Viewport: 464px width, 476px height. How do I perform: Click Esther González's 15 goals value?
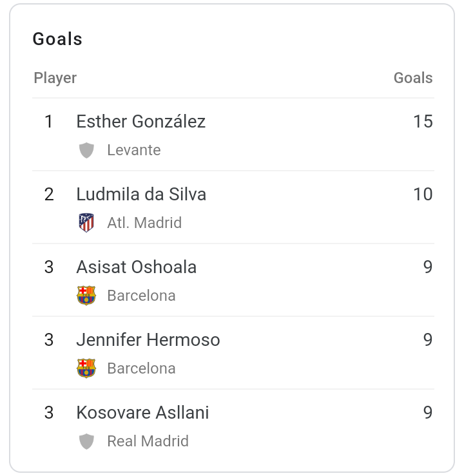point(423,122)
